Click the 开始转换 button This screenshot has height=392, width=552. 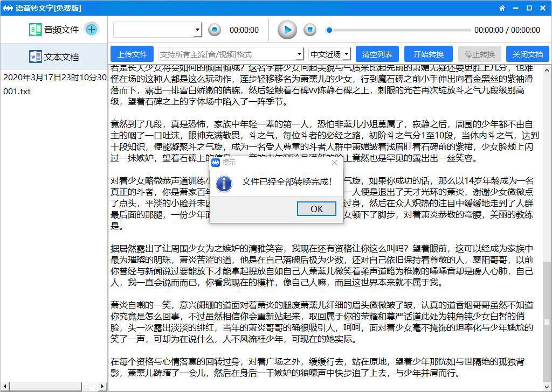(429, 54)
